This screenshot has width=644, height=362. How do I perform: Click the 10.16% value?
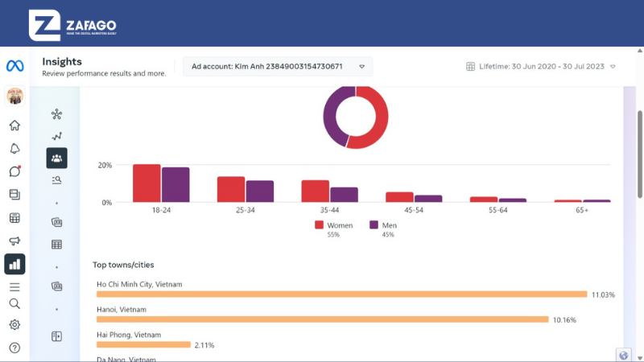click(564, 319)
